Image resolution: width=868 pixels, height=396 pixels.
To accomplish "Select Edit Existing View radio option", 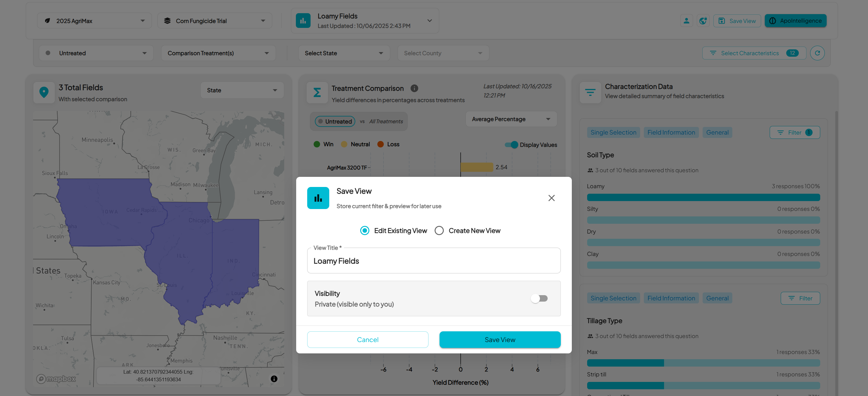I will 364,231.
